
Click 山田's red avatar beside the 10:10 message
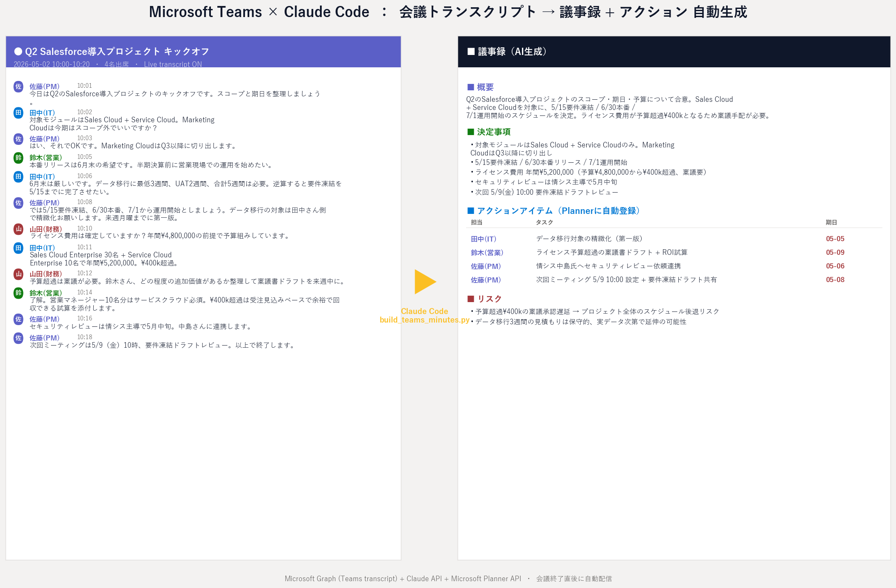point(18,229)
